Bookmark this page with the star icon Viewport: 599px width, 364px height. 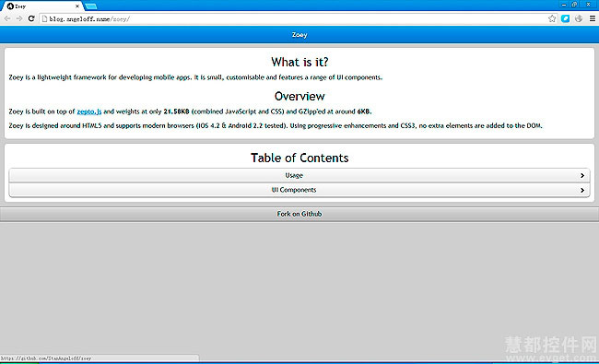click(552, 18)
